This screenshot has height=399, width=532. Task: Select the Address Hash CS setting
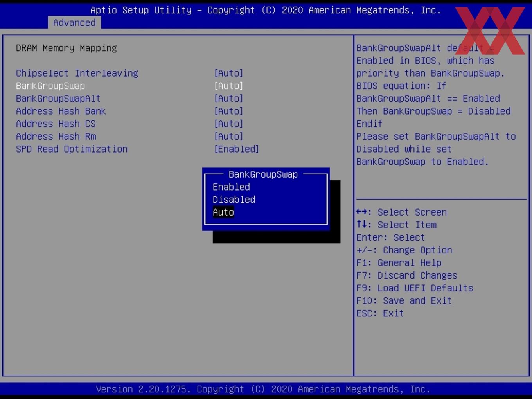(x=56, y=124)
